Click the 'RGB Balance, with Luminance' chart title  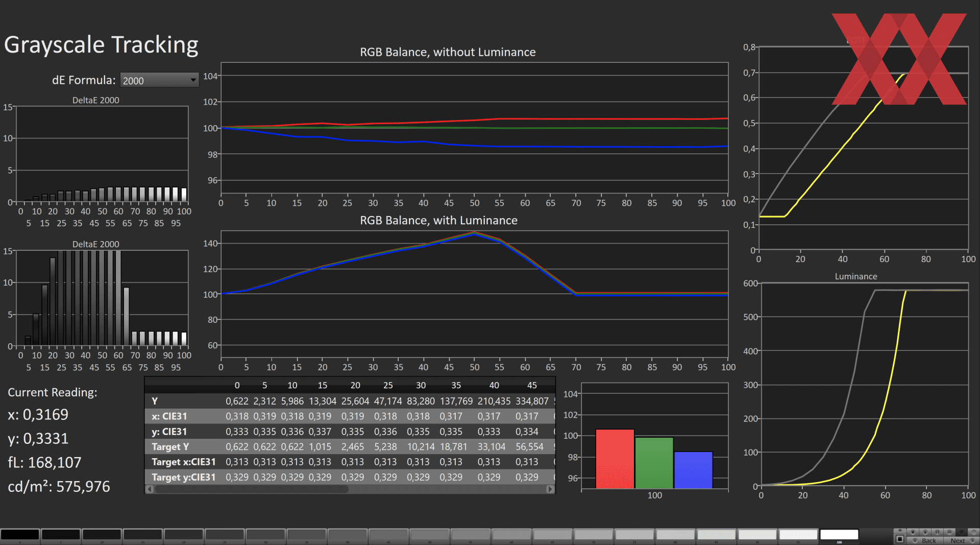[x=438, y=220]
